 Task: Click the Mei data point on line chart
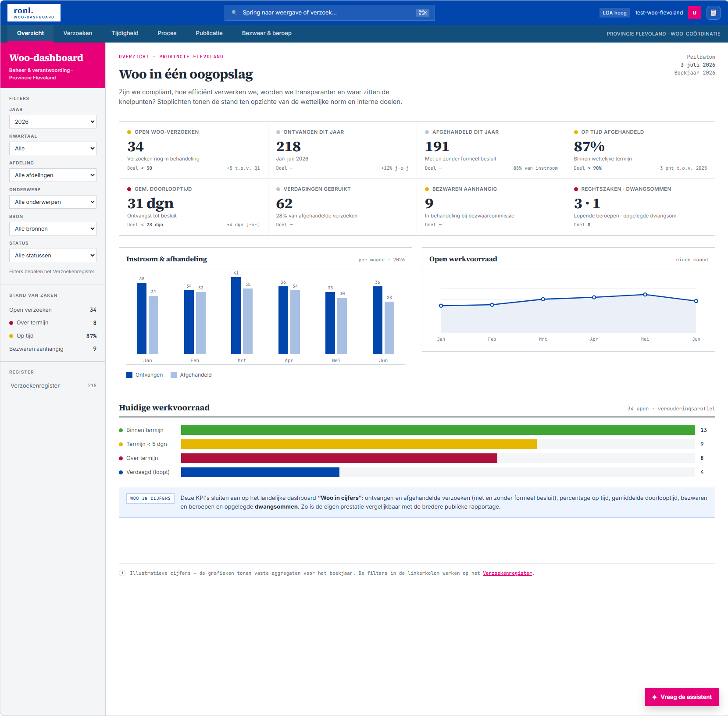coord(645,295)
